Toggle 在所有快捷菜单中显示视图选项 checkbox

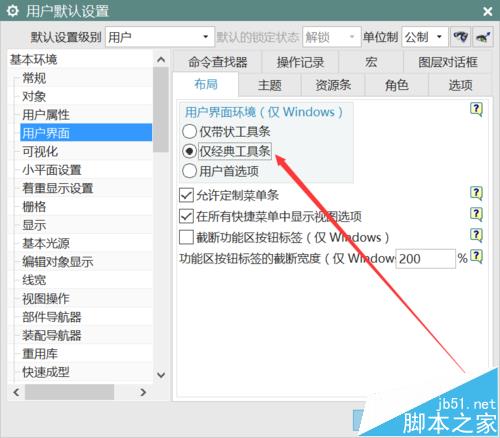click(x=186, y=216)
